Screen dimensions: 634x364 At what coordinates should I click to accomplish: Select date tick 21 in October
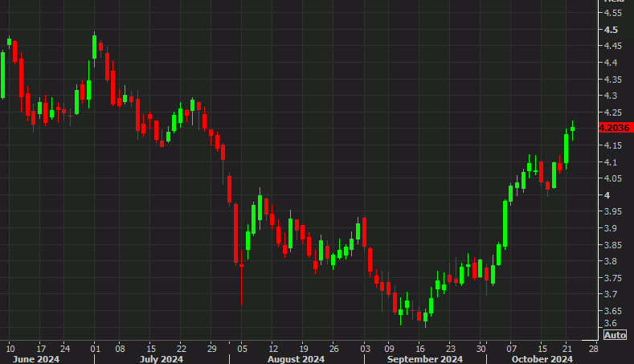tap(567, 349)
